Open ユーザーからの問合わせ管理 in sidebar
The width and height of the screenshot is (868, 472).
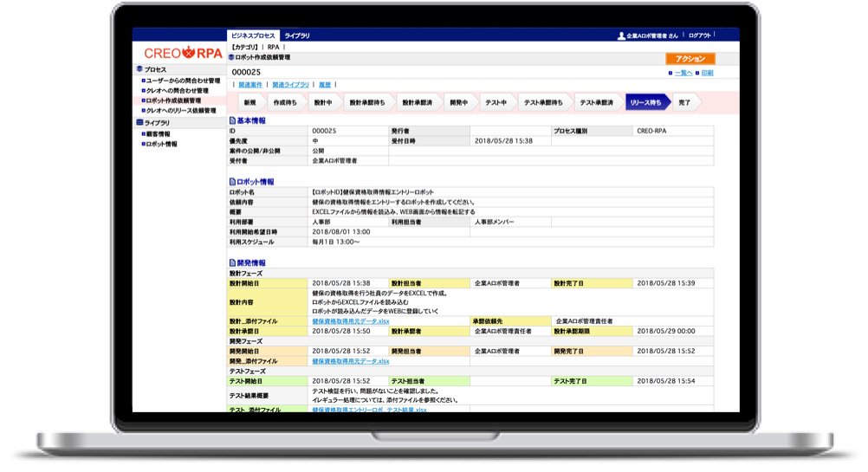(x=183, y=81)
